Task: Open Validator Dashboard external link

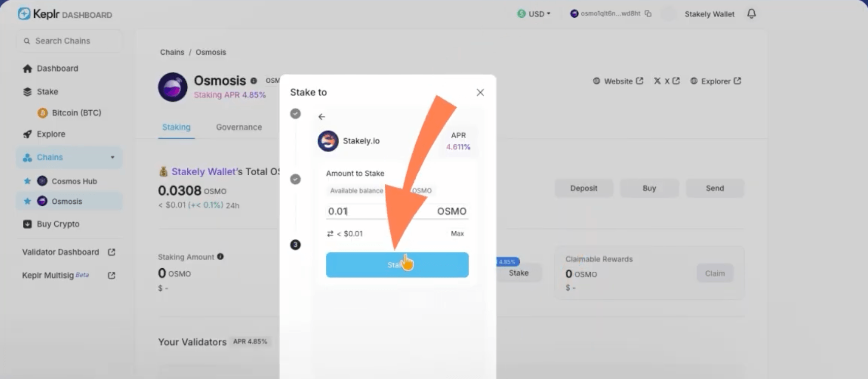Action: pos(69,252)
